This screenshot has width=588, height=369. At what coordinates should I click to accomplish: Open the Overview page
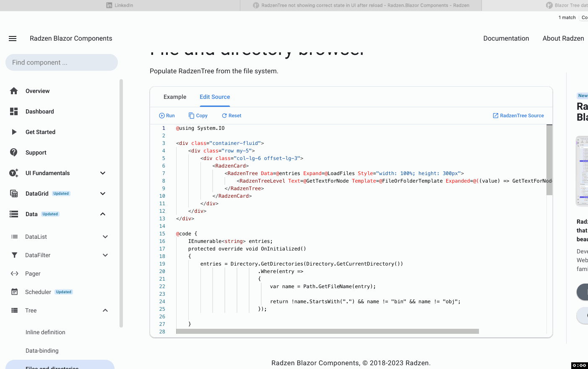point(37,91)
